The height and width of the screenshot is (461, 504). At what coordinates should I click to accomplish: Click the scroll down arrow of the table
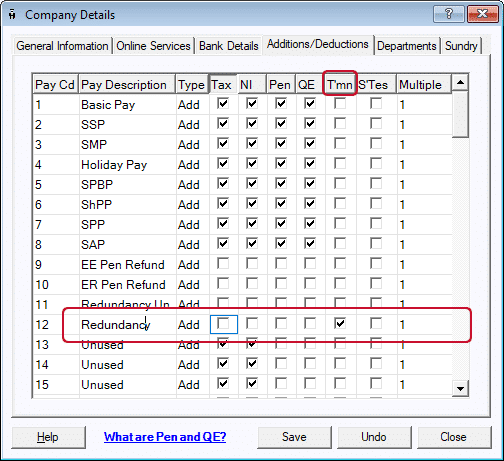pyautogui.click(x=460, y=389)
